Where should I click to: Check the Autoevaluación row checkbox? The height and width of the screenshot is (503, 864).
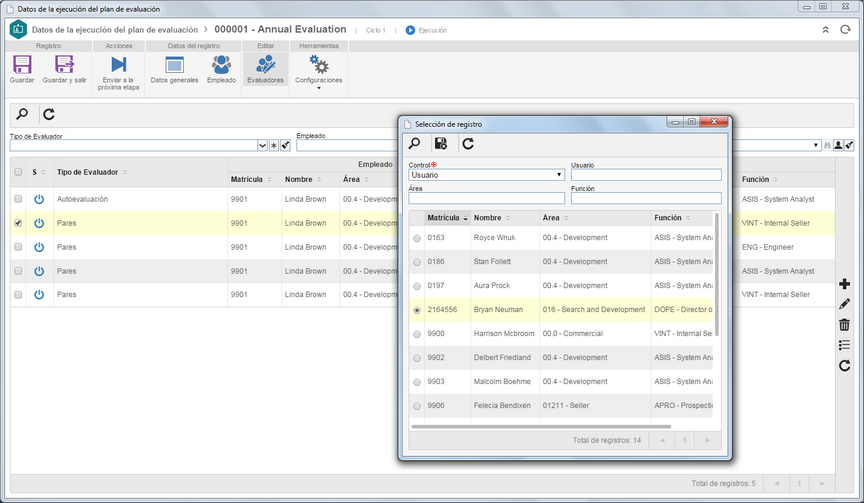(18, 199)
